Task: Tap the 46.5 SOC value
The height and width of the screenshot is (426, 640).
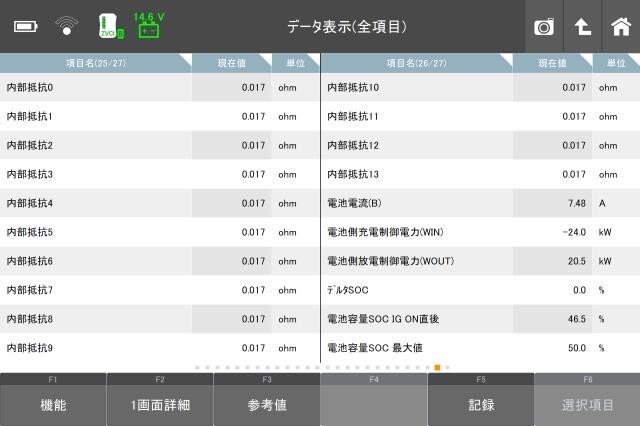Action: (577, 319)
